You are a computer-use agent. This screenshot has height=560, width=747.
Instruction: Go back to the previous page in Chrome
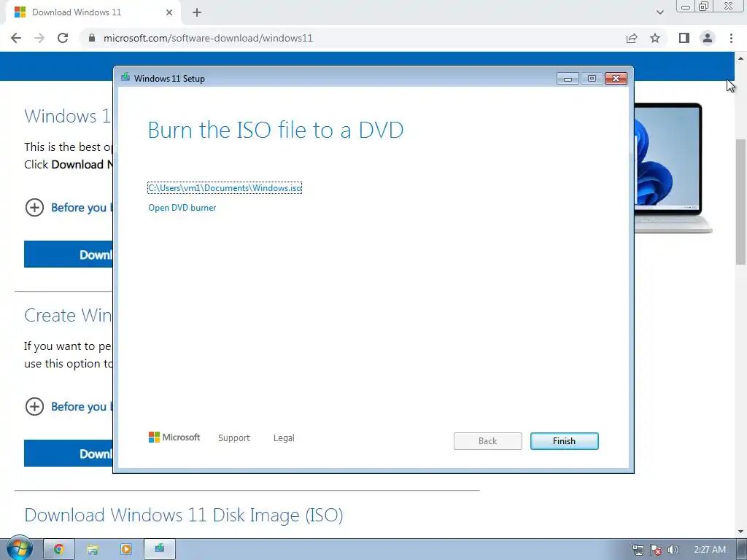click(x=16, y=38)
